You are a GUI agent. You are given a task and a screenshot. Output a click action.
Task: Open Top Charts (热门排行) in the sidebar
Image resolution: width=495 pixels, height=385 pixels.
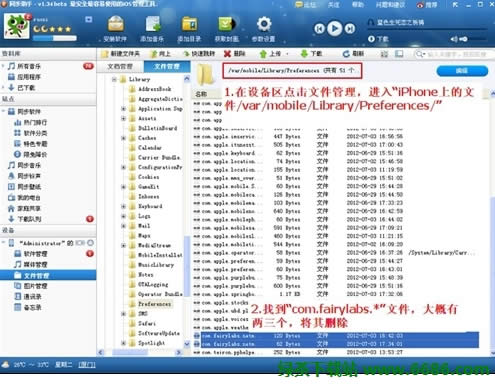pos(31,122)
